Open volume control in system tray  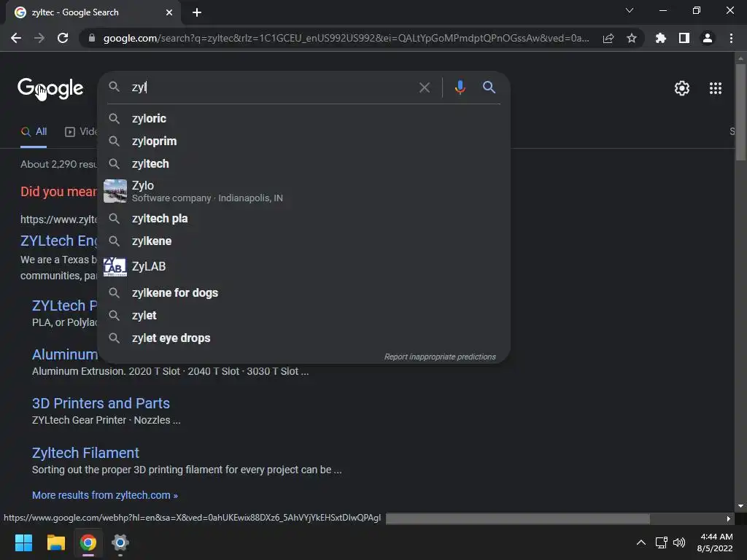tap(679, 542)
